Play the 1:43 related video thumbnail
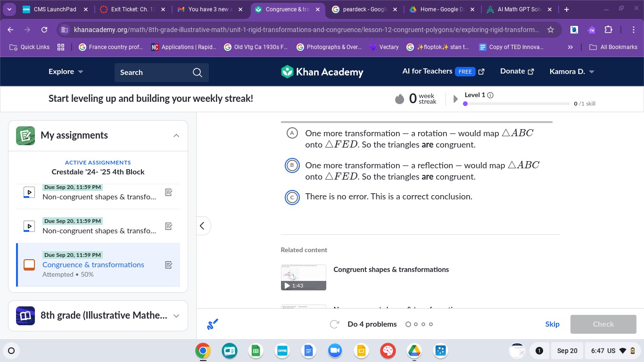This screenshot has width=644, height=362. tap(303, 277)
